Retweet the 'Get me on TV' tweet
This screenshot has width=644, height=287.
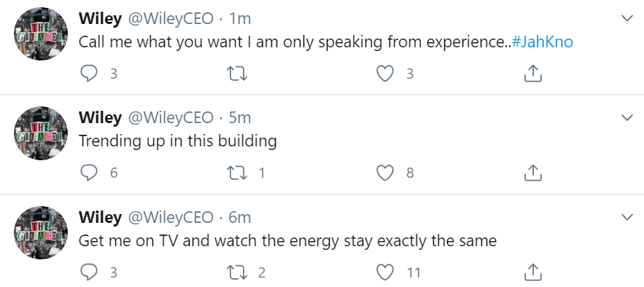[x=237, y=272]
